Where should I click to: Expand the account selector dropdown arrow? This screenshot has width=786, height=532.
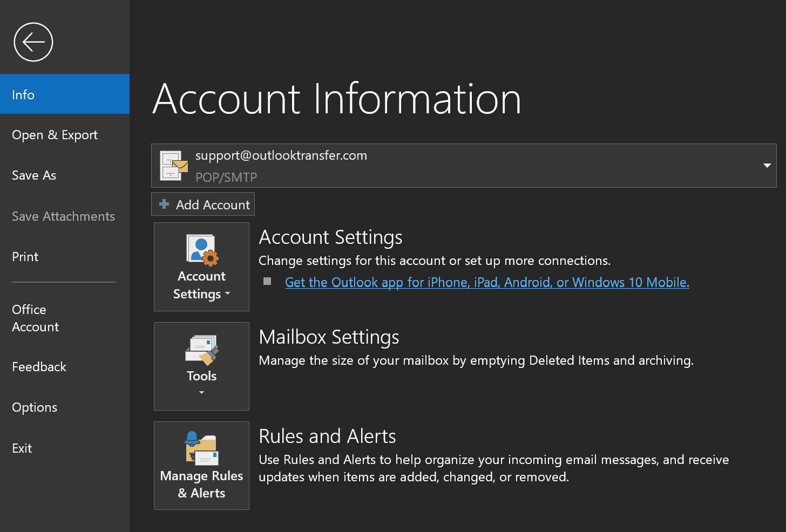click(767, 166)
